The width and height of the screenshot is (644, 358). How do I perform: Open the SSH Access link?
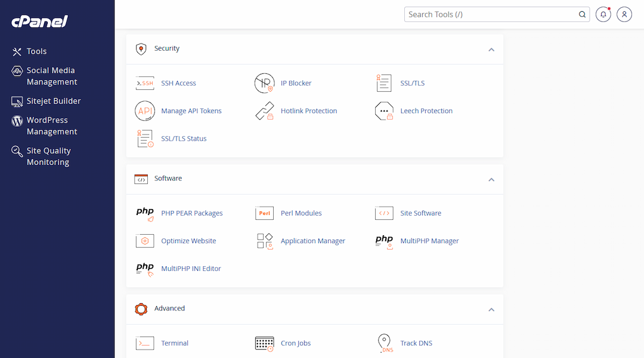coord(178,83)
